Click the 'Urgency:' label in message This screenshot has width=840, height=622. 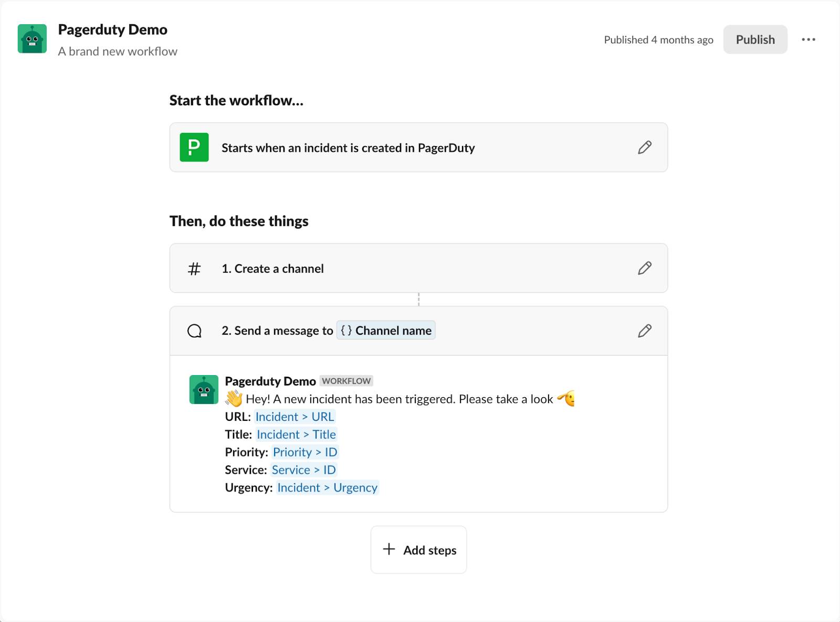coord(248,488)
